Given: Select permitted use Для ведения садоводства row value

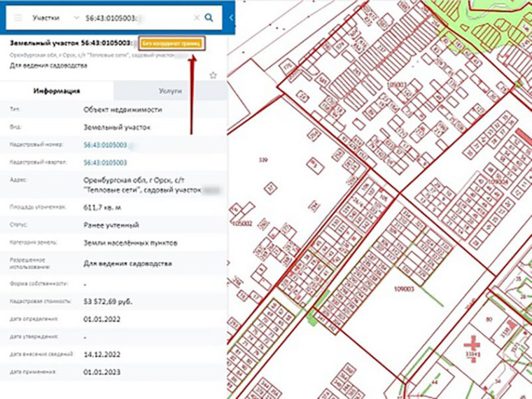Looking at the screenshot, I should pos(127,264).
